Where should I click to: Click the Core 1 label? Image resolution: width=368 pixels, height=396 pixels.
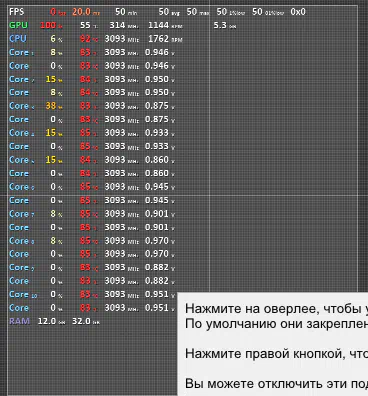click(21, 52)
